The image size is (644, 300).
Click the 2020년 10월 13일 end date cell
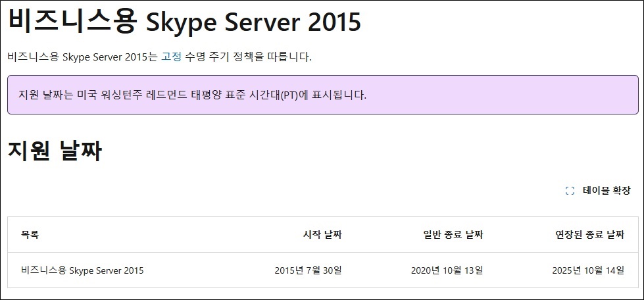pyautogui.click(x=447, y=270)
